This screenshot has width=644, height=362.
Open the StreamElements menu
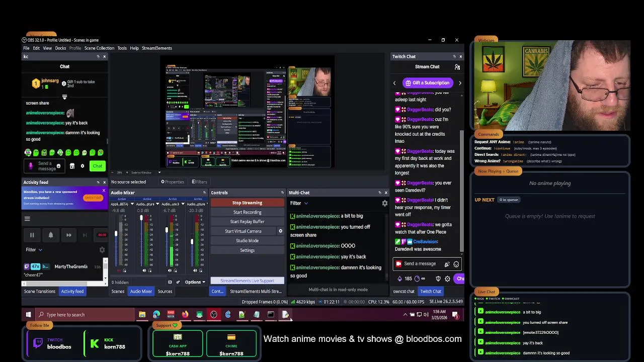point(157,48)
